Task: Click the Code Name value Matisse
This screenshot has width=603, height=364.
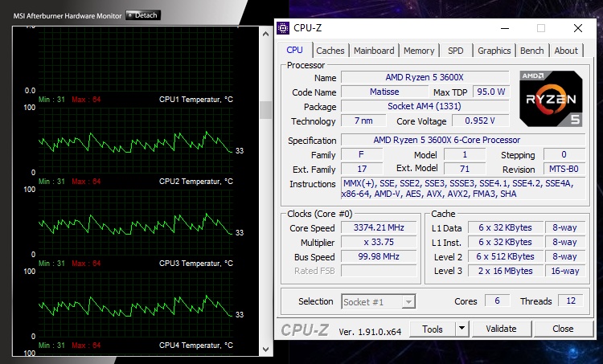Action: [x=384, y=92]
